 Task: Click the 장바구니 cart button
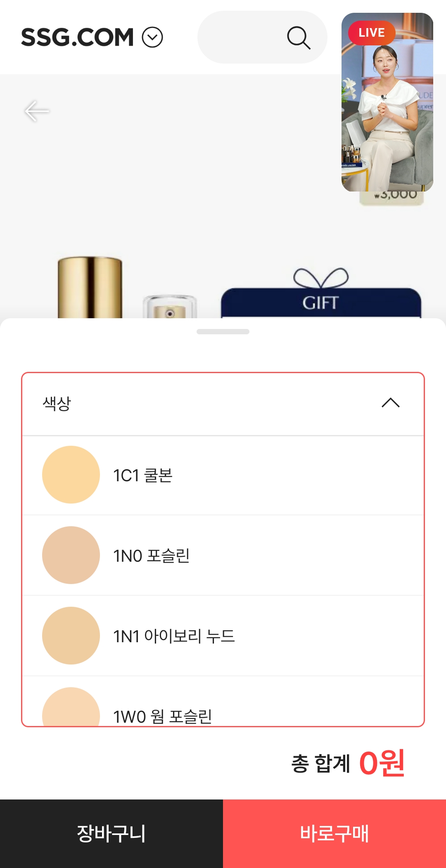(111, 834)
